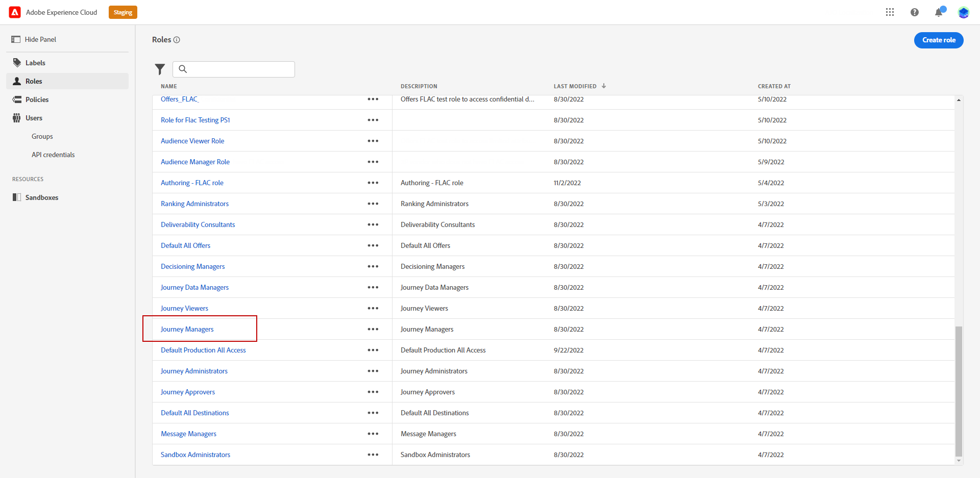The image size is (980, 478).
Task: Click the Labels tag icon
Action: point(17,63)
